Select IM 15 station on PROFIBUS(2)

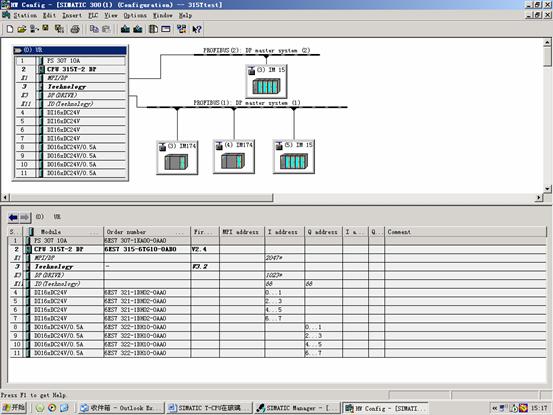tap(266, 81)
